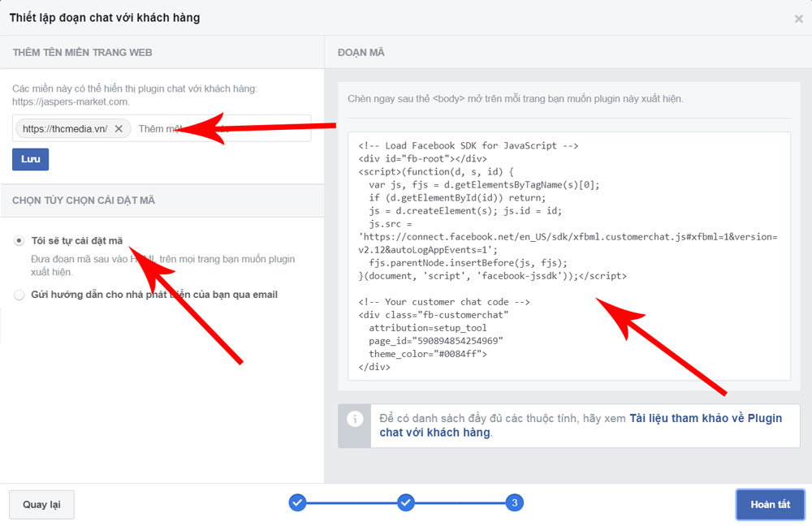Click the https://thcmedia.vn/ domain chip text
The height and width of the screenshot is (526, 812).
point(65,129)
